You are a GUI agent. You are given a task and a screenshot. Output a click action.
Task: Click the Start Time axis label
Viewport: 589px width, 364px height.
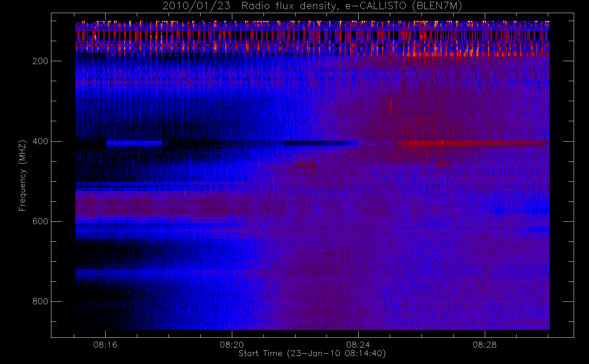pyautogui.click(x=312, y=353)
